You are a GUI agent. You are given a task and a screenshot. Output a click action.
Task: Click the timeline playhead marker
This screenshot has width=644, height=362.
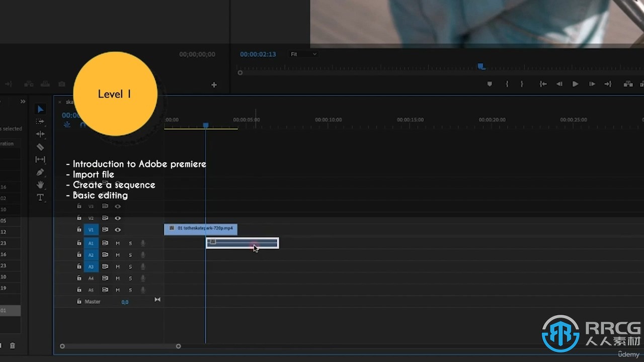(x=205, y=125)
